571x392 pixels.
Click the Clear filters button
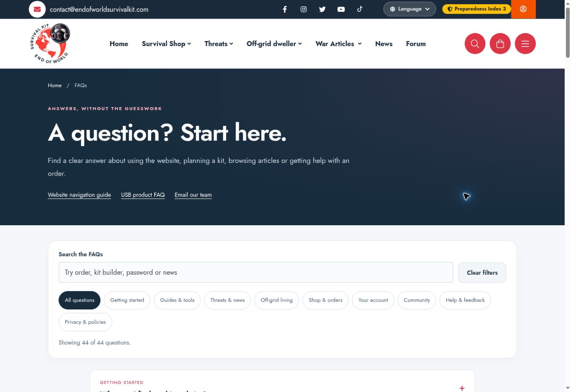[482, 273]
